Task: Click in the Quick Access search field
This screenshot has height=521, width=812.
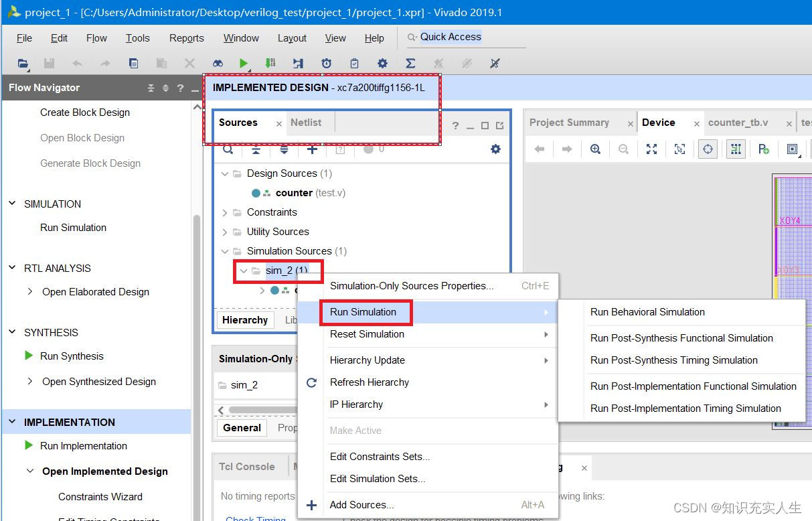Action: [466, 38]
